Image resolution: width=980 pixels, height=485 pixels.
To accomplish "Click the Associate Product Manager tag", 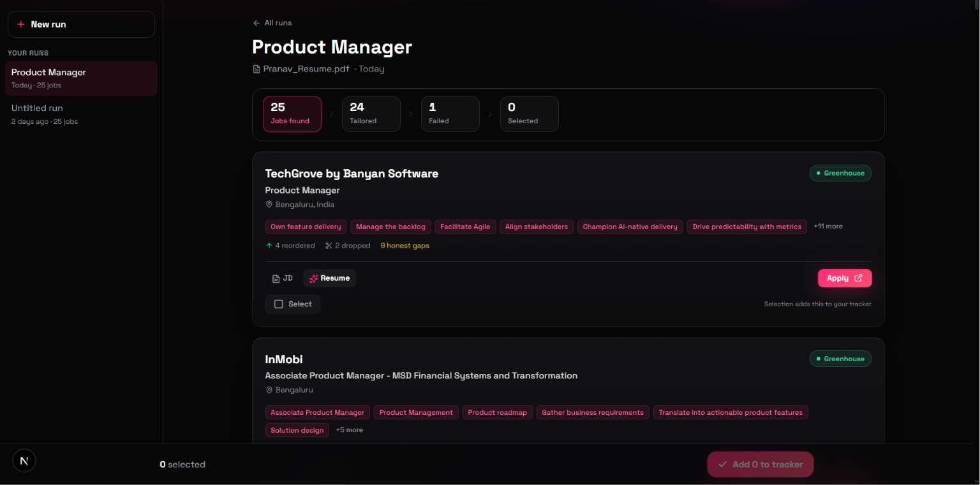I will 318,412.
